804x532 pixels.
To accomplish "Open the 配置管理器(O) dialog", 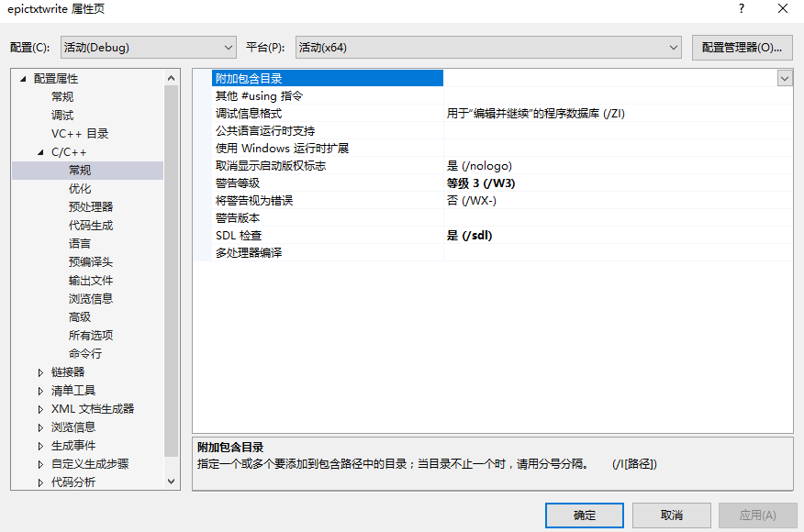I will [742, 47].
